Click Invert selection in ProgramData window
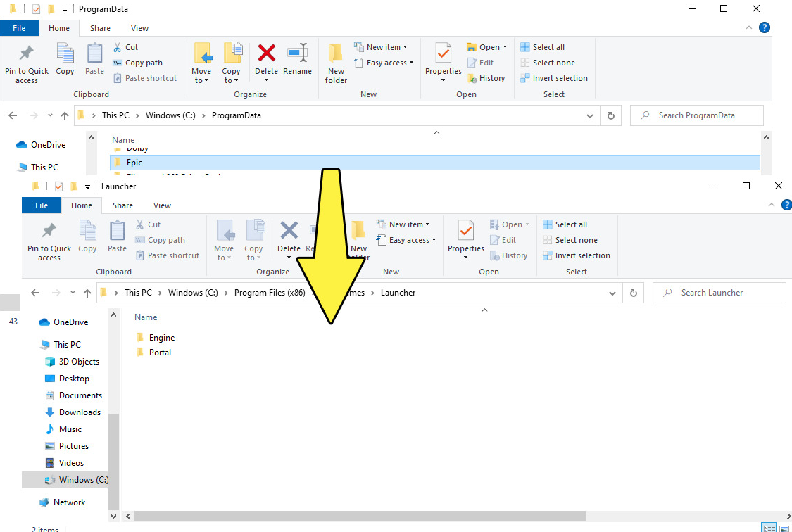 pyautogui.click(x=553, y=78)
